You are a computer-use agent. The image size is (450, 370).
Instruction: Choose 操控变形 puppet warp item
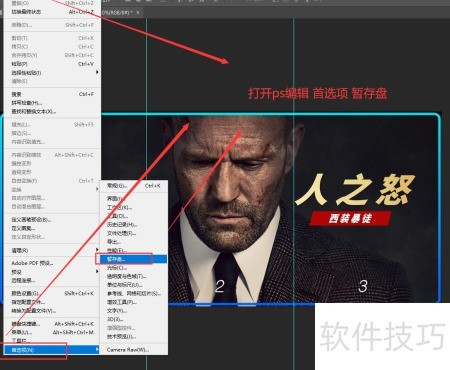pyautogui.click(x=52, y=164)
